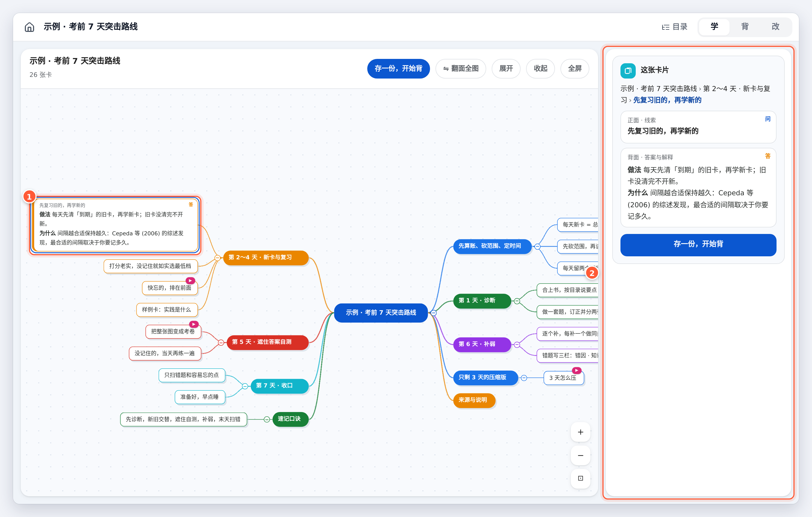812x517 pixels.
Task: Select 打分老实，没记住就如实选最低档 card
Action: click(150, 266)
